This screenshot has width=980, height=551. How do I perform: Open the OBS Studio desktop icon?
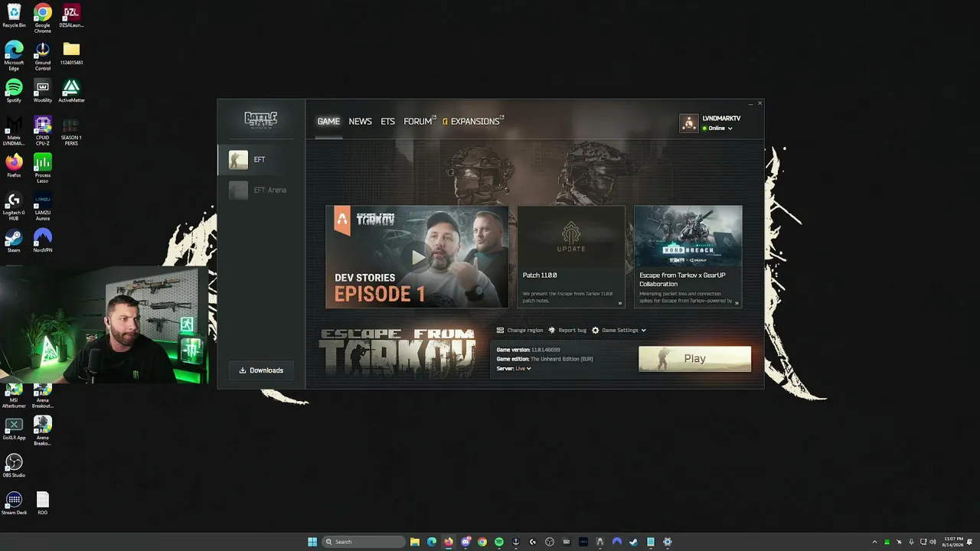(x=14, y=466)
